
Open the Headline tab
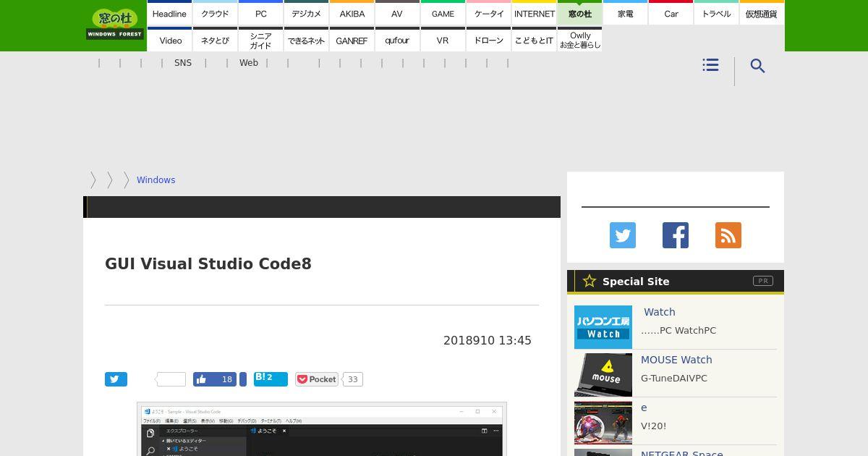[169, 13]
